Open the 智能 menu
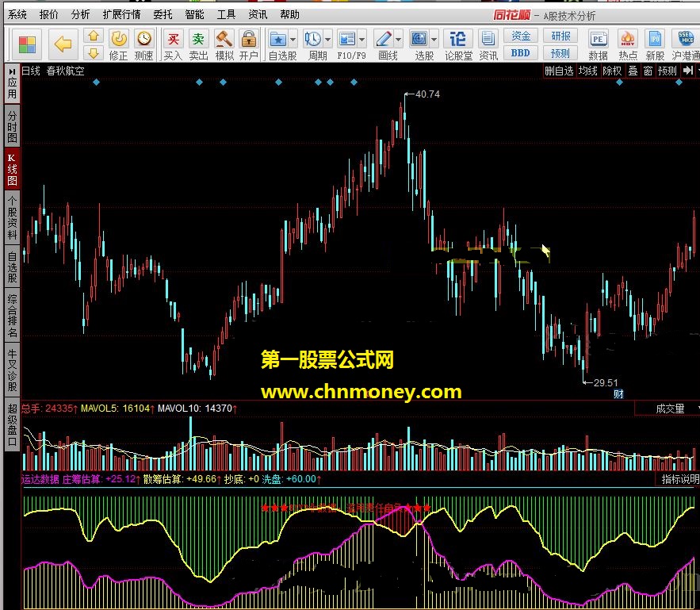The height and width of the screenshot is (610, 700). 194,15
